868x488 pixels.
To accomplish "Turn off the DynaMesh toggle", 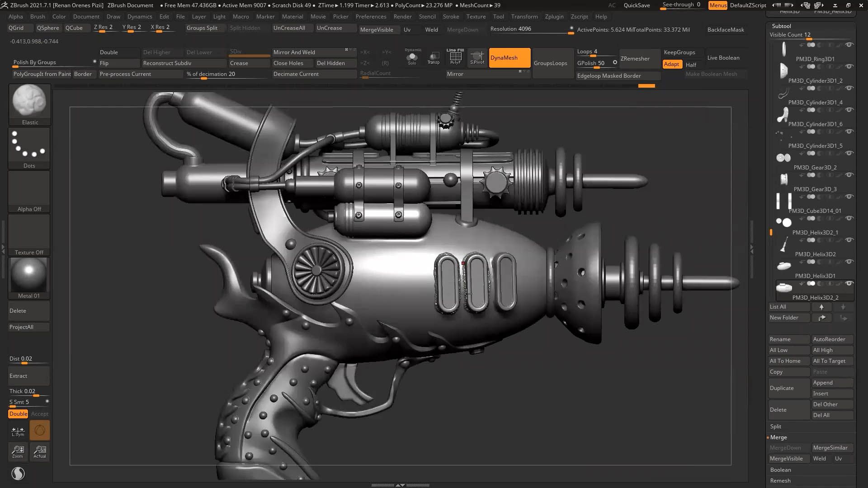I will pyautogui.click(x=509, y=58).
